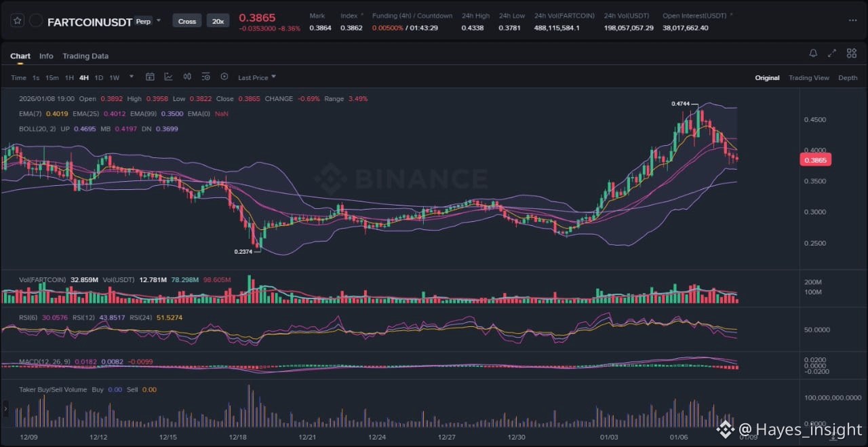Screen dimensions: 868x447
Task: Open the calendar date picker icon
Action: point(150,77)
